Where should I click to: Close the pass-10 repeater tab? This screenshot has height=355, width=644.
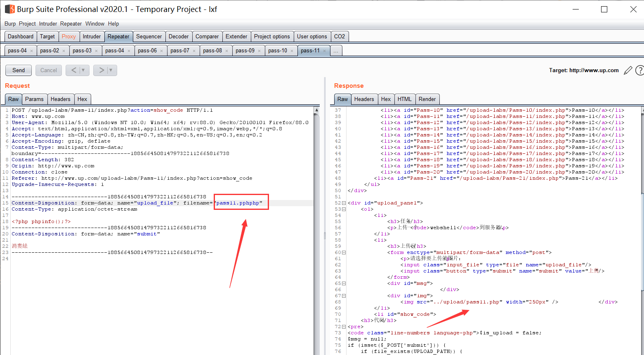click(292, 51)
